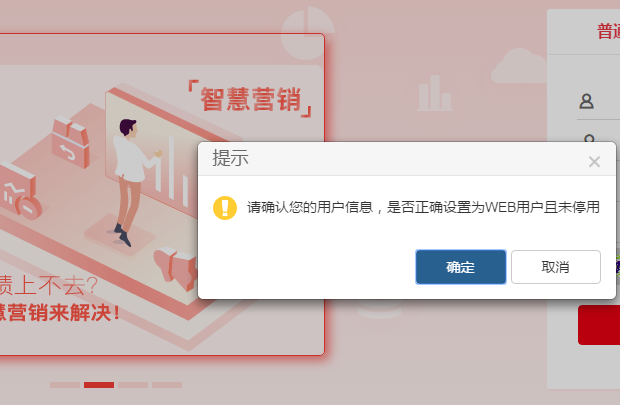Screen dimensions: 620x405
Task: Confirm the prompt with the 确定 button
Action: pyautogui.click(x=461, y=267)
